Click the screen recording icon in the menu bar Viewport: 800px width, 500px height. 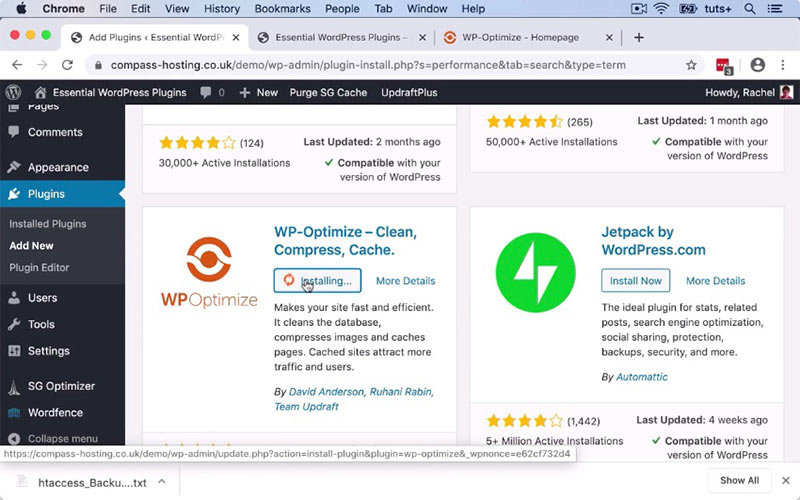639,8
